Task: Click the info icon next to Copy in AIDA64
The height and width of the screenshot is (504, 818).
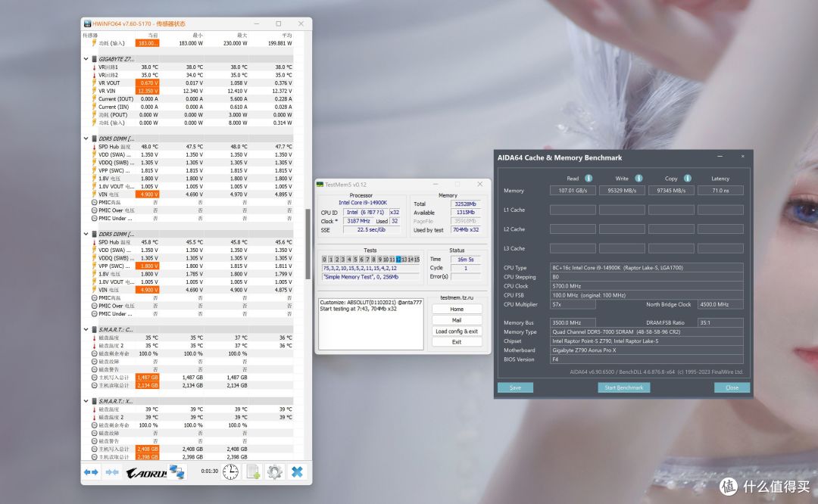Action: (688, 179)
